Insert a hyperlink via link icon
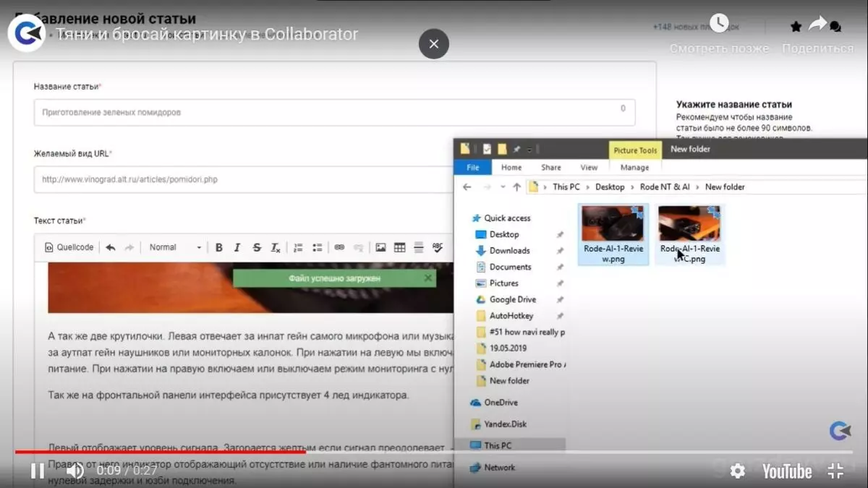This screenshot has height=488, width=868. (x=339, y=247)
